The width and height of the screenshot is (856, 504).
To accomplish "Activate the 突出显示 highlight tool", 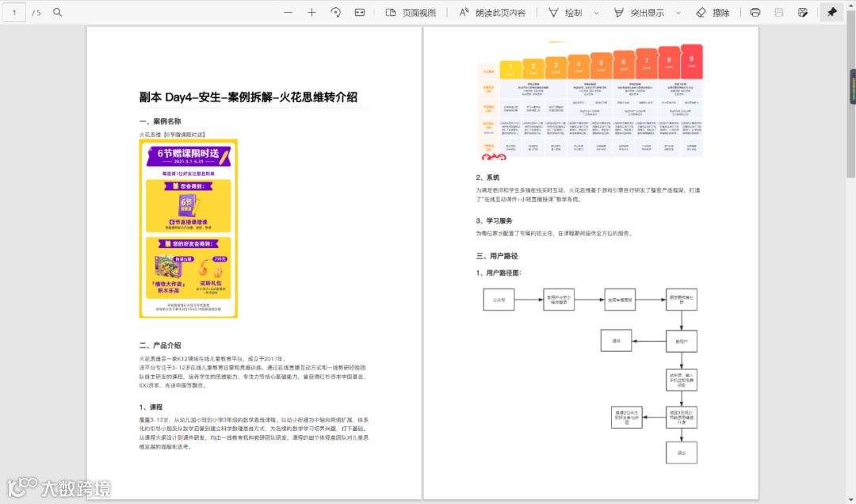I will click(x=640, y=12).
